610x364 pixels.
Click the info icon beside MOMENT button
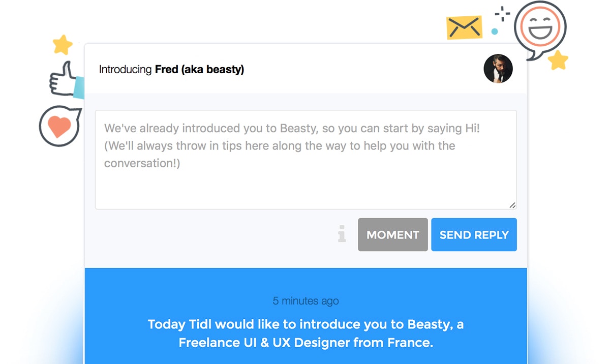tap(342, 234)
